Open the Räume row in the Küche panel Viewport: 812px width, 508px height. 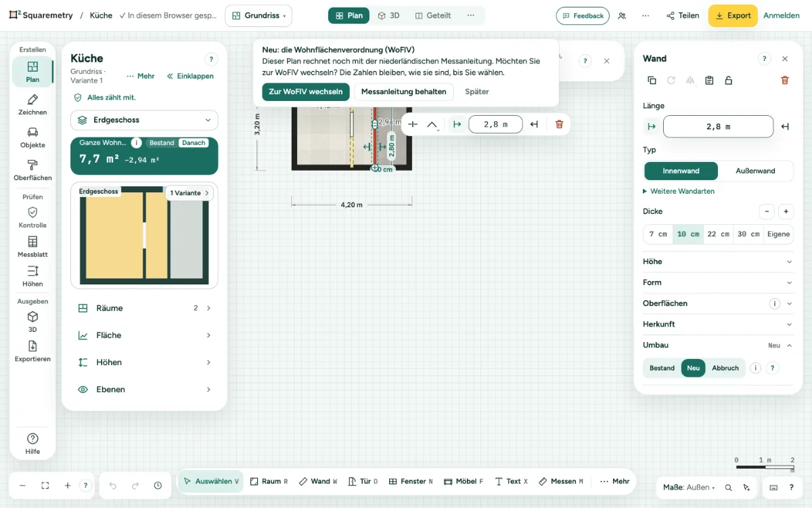tap(144, 308)
